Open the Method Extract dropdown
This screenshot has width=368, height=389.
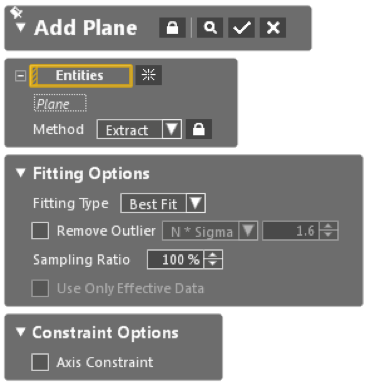click(x=139, y=129)
